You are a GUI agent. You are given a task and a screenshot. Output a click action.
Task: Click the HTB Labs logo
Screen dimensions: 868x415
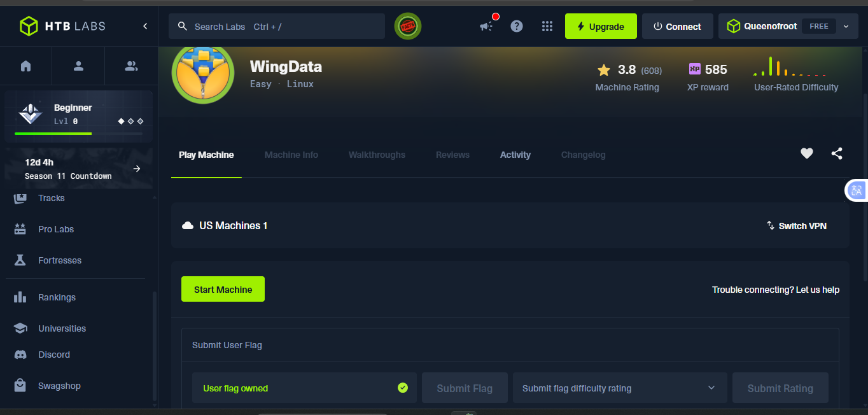(62, 26)
